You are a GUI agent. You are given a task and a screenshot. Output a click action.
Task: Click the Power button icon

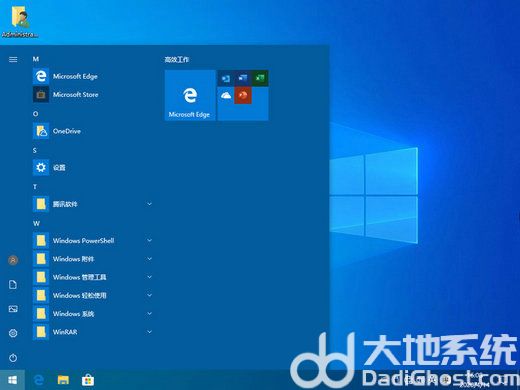(x=13, y=358)
